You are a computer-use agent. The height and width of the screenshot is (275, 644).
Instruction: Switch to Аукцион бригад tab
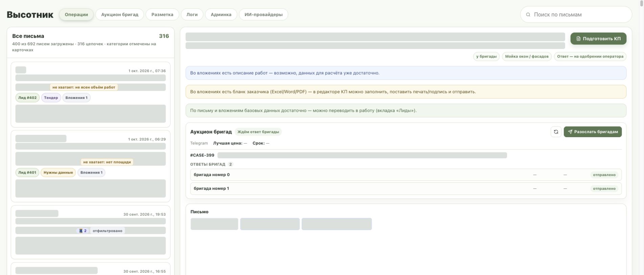pyautogui.click(x=120, y=15)
